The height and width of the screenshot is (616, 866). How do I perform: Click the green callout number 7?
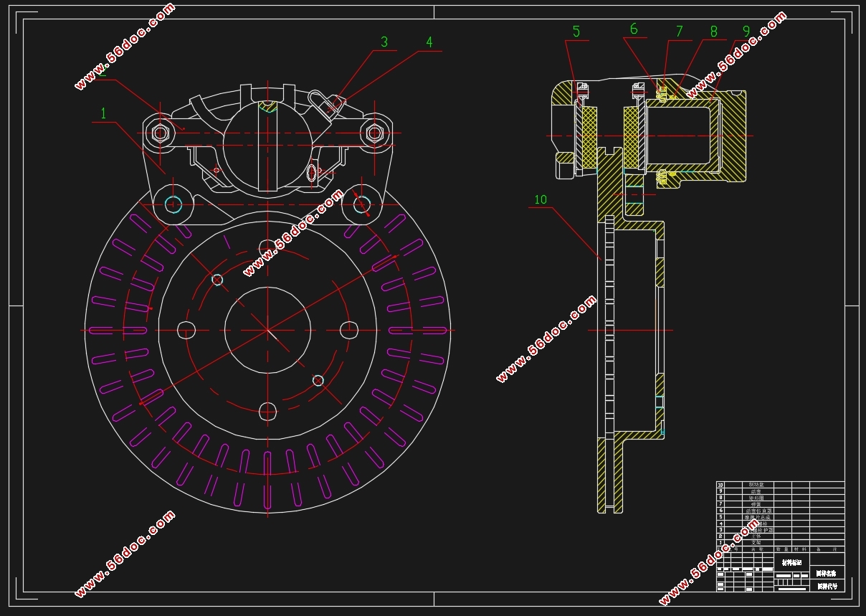(x=680, y=32)
